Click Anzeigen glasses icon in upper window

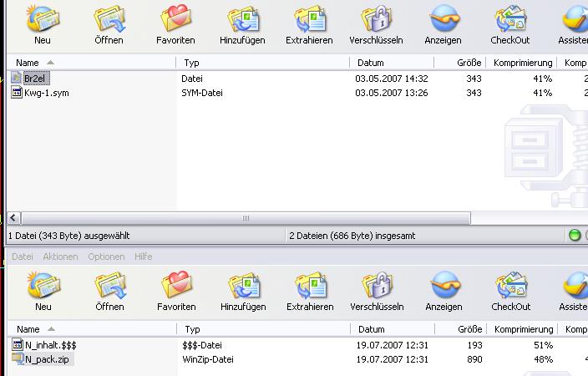click(x=444, y=18)
